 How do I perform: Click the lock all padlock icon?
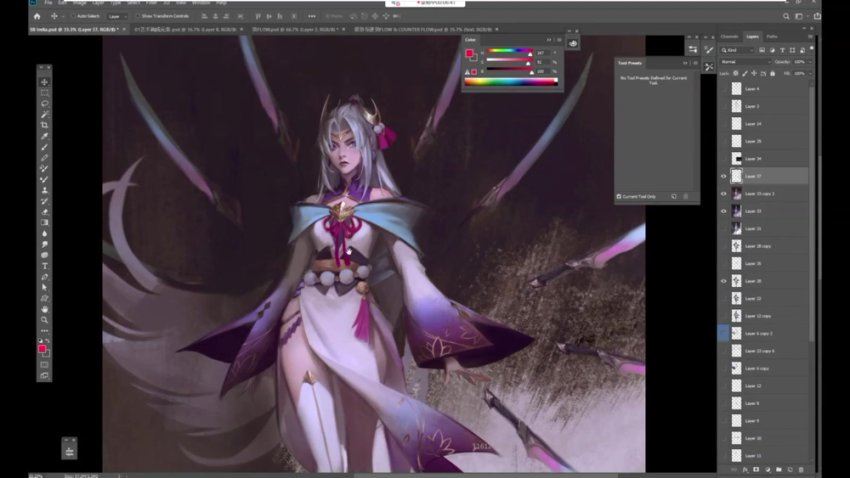[772, 73]
